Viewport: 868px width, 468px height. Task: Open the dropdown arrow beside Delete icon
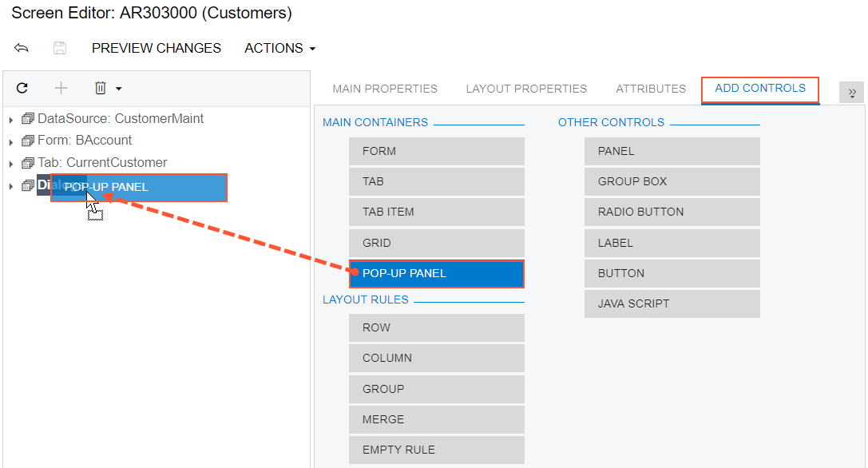coord(119,89)
